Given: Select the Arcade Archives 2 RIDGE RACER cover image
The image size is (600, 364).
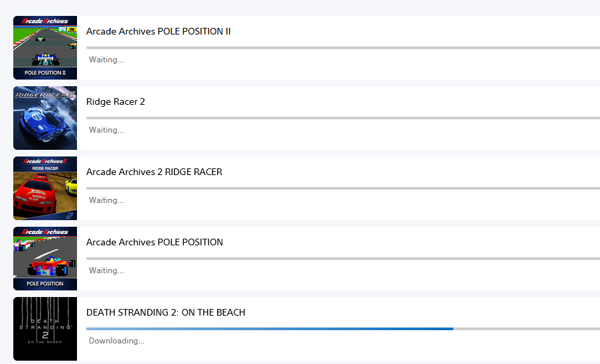Looking at the screenshot, I should tap(45, 188).
